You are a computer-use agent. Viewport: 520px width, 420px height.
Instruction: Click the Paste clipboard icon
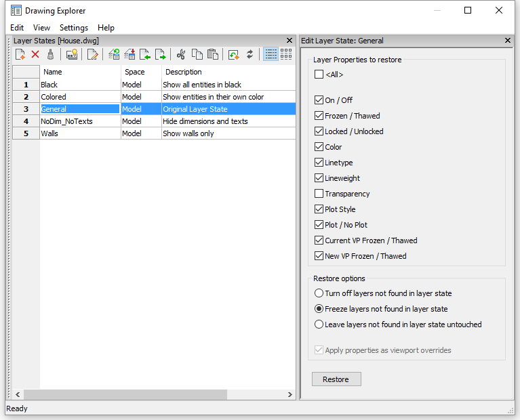coord(212,54)
